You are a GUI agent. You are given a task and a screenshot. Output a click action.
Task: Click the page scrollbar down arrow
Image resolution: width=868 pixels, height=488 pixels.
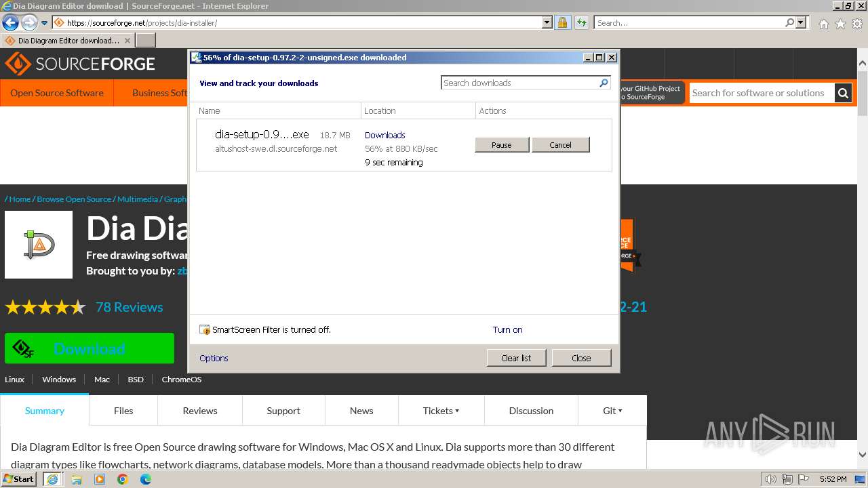pos(863,455)
